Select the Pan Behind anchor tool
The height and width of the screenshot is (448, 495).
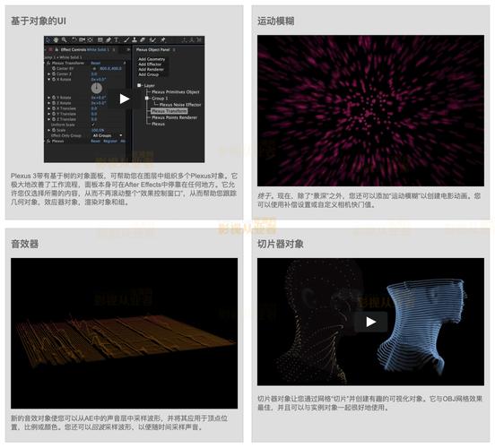(x=90, y=39)
